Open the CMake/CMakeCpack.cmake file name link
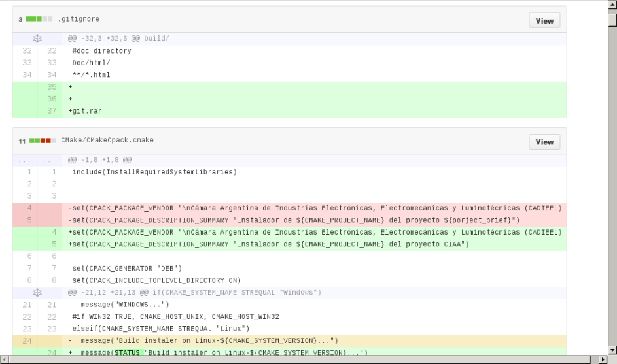Screen dimensions: 617x364 (107, 140)
